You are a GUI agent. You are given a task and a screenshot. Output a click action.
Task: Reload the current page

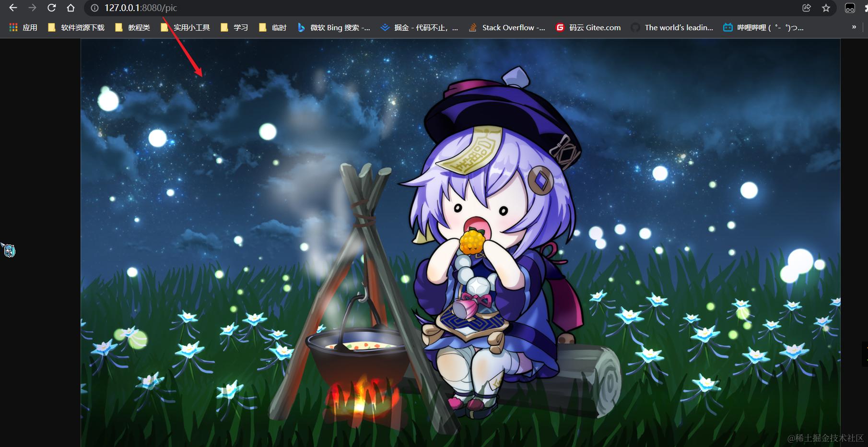[51, 8]
